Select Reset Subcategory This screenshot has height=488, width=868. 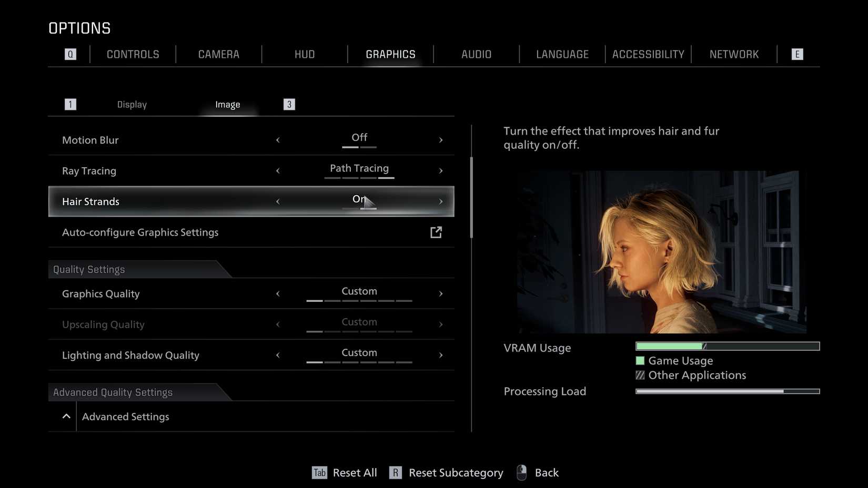pos(455,472)
